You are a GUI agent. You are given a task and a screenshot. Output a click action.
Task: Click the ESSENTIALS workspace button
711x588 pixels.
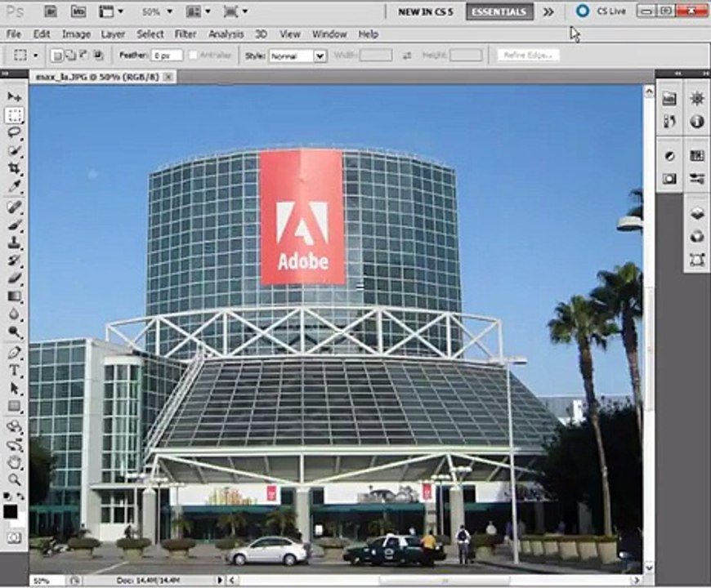click(499, 11)
